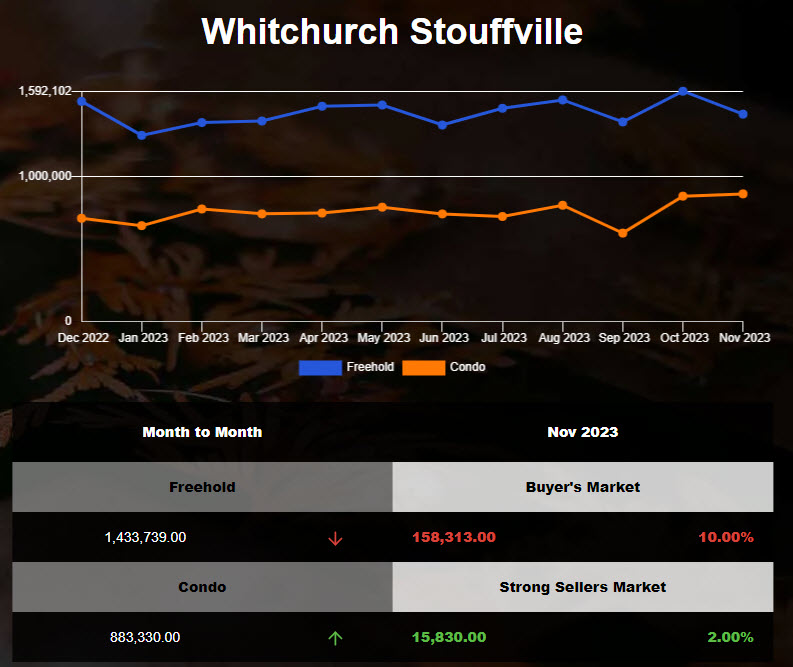Click the red down arrow in Freehold row
The height and width of the screenshot is (667, 793).
pyautogui.click(x=335, y=538)
